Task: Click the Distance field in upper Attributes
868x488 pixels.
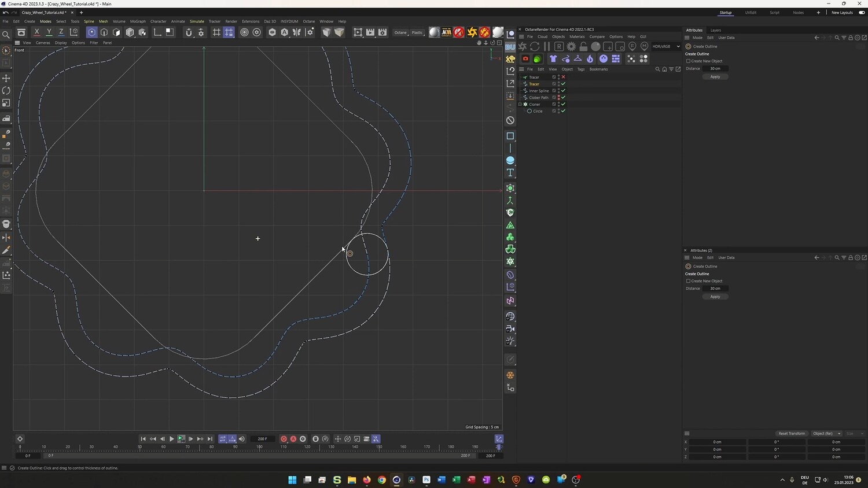Action: coord(715,69)
